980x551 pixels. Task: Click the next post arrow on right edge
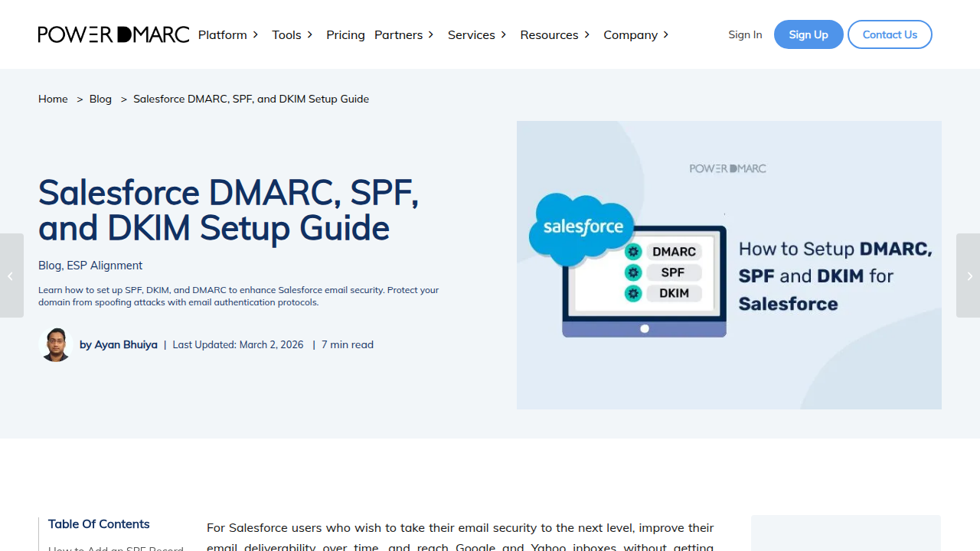tap(969, 275)
